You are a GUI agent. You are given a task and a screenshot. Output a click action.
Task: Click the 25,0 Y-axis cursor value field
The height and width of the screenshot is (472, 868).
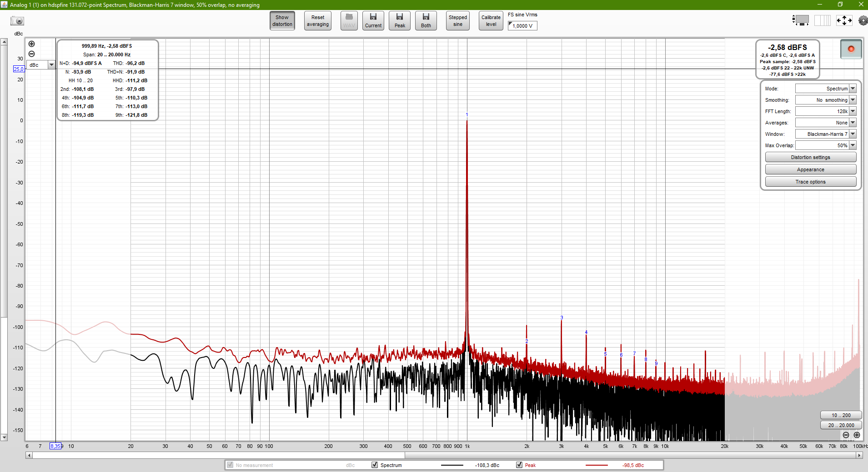19,69
